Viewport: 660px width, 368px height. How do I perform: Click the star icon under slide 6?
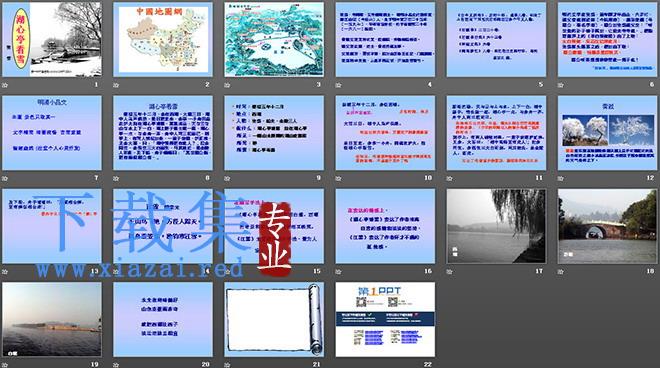click(561, 85)
